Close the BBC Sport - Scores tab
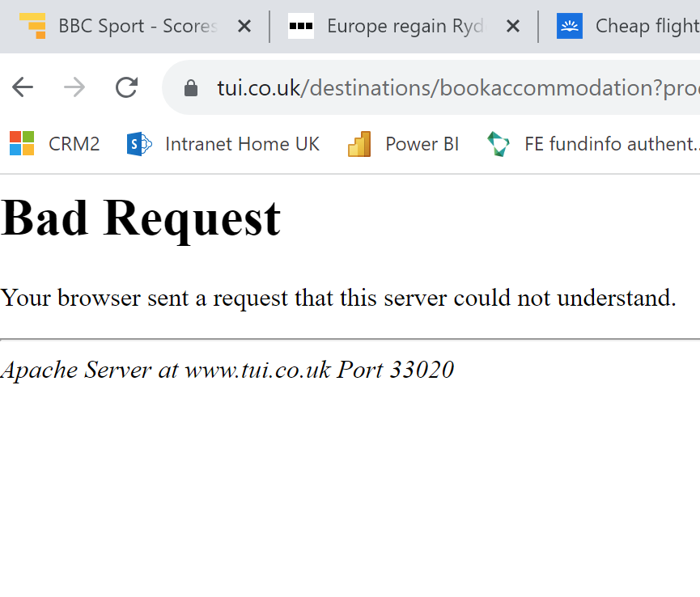The image size is (700, 597). tap(244, 27)
